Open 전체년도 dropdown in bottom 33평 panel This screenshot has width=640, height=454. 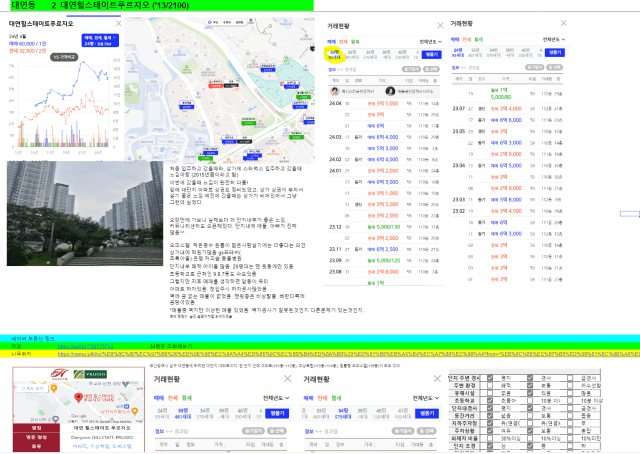click(276, 398)
